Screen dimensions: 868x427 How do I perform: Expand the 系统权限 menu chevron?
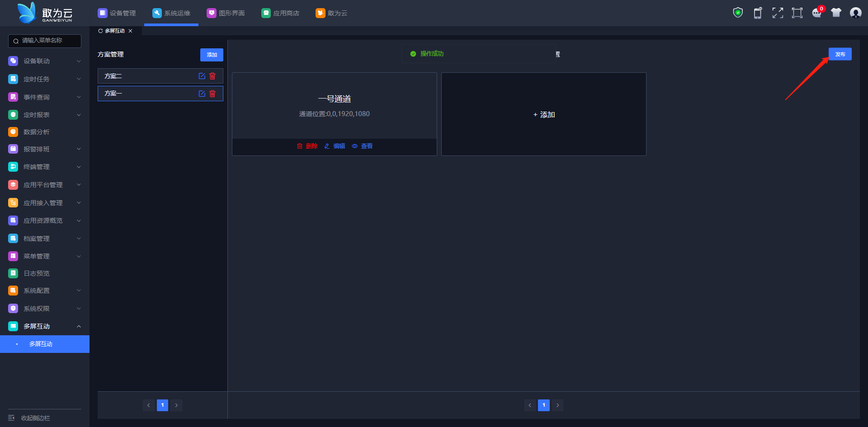(x=79, y=309)
